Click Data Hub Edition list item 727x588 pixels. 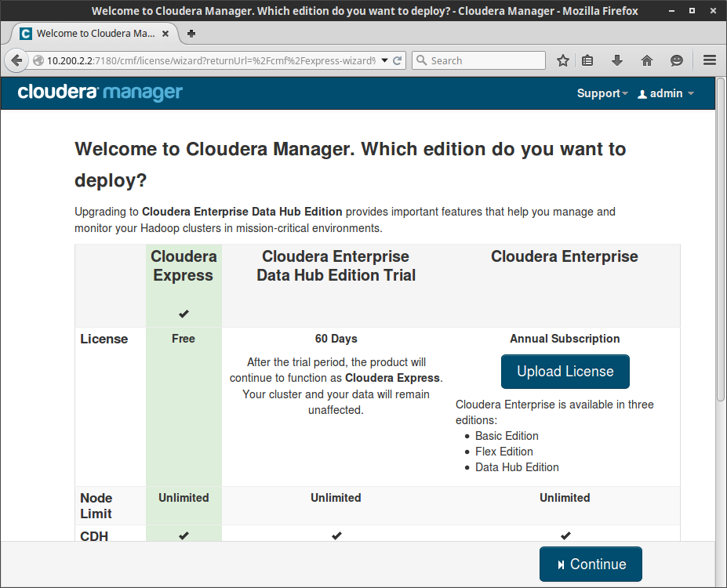click(x=517, y=467)
